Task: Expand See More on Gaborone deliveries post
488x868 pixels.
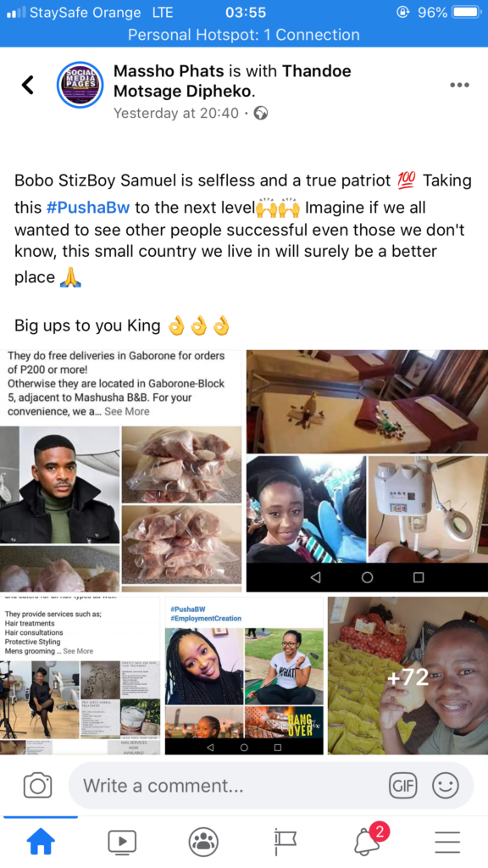Action: click(127, 411)
